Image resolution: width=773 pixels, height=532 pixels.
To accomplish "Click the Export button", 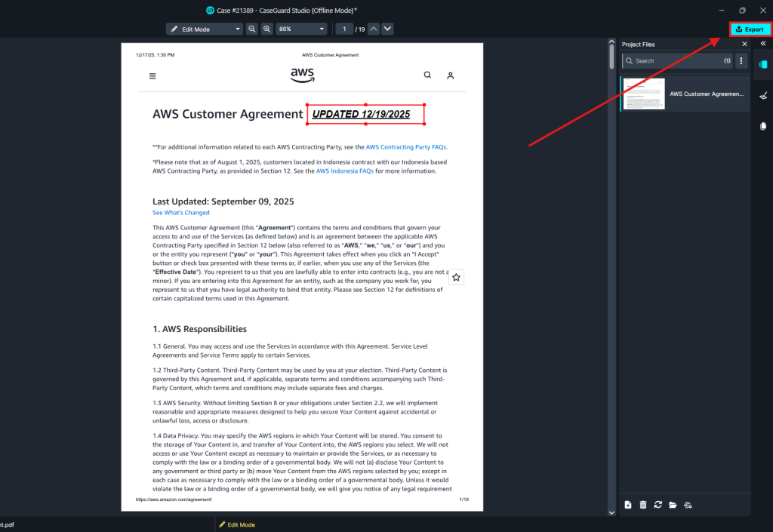I will click(750, 29).
